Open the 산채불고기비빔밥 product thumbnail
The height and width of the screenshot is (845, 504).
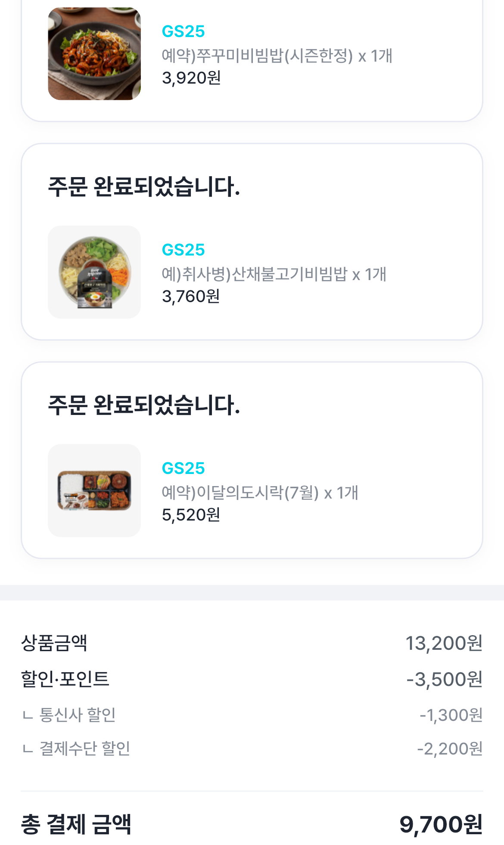[x=94, y=272]
